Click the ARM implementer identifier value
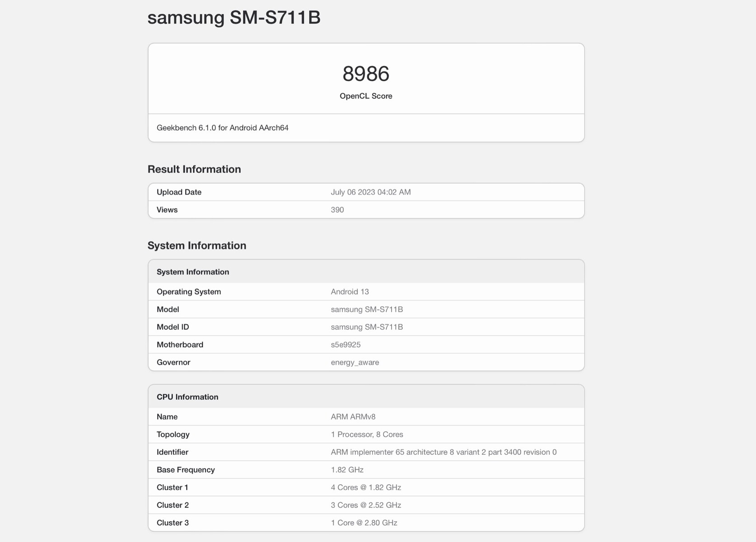756x542 pixels. coord(443,452)
